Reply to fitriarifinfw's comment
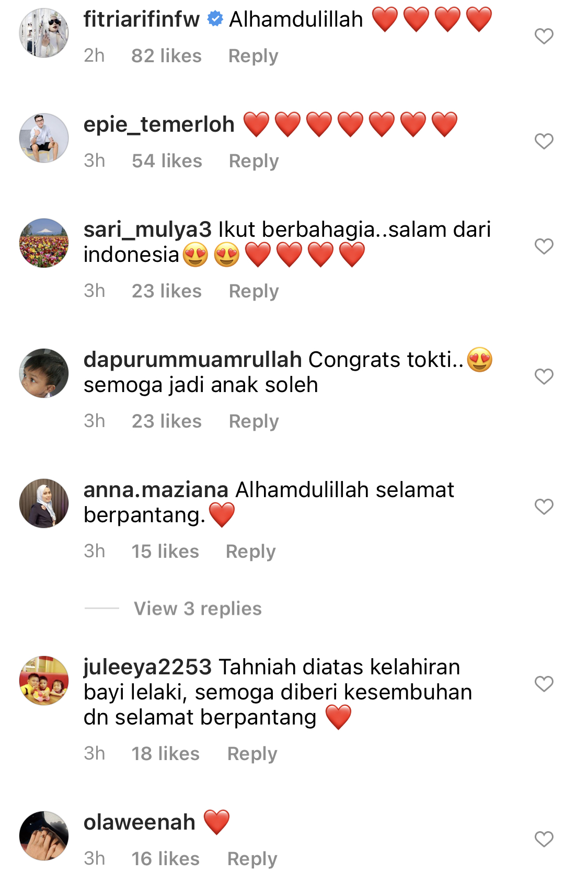Viewport: 588px width, 896px height. pos(253,56)
